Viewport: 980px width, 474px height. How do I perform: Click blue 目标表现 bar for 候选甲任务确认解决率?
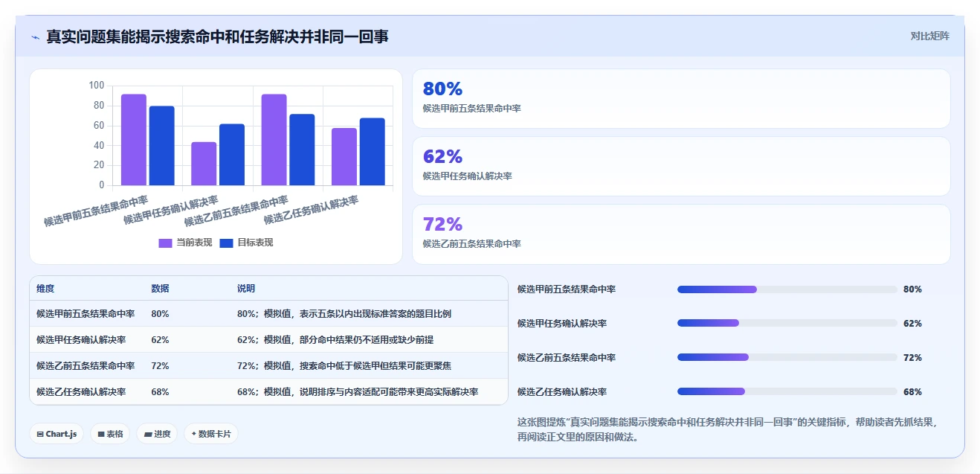(232, 155)
